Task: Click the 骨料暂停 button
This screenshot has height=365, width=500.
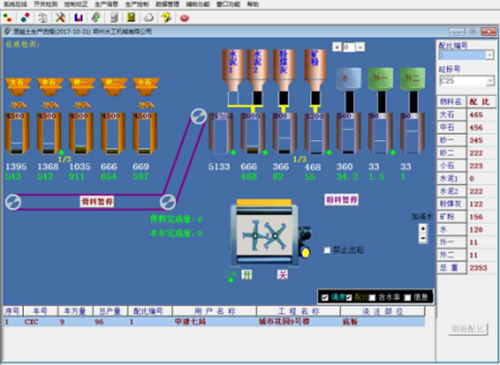Action: pyautogui.click(x=97, y=201)
